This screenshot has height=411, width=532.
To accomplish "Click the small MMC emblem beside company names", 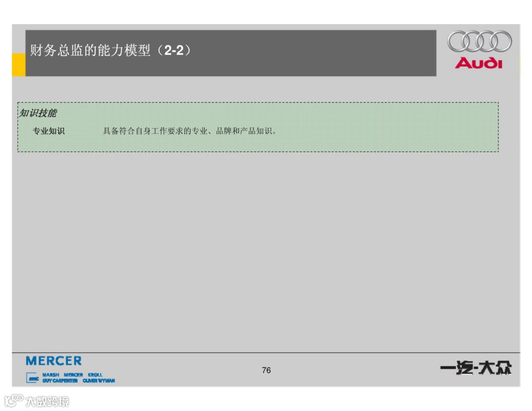I will click(x=33, y=378).
